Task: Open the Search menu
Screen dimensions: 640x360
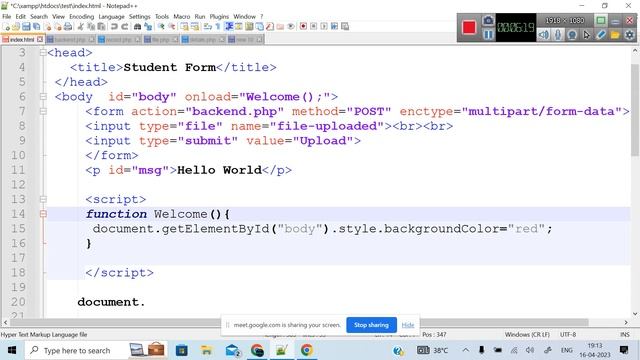Action: [39, 16]
